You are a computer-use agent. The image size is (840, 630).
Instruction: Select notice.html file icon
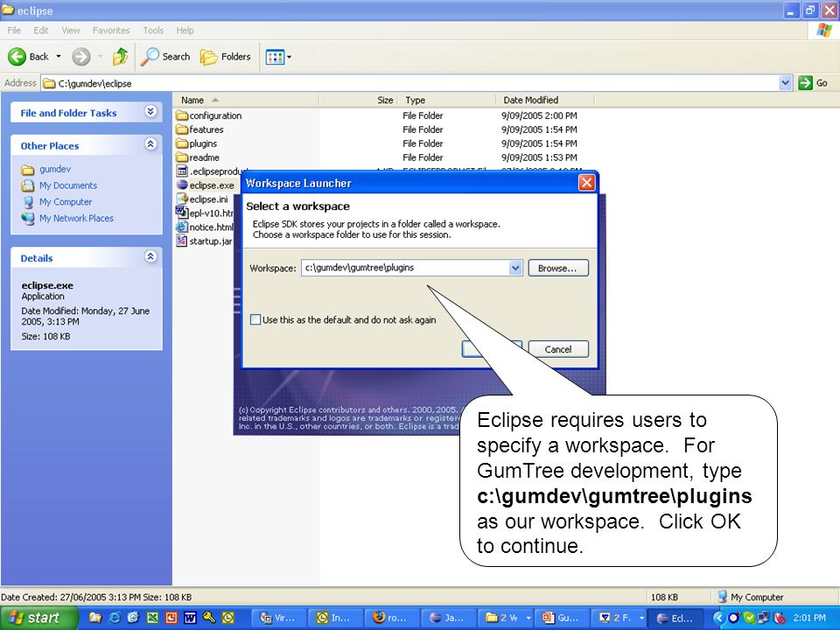click(182, 227)
